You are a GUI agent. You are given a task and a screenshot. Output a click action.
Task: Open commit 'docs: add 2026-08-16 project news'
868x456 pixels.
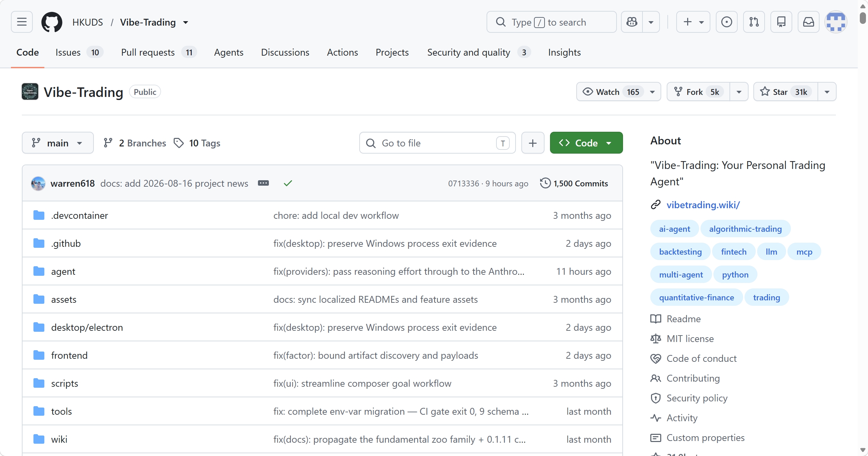point(174,183)
